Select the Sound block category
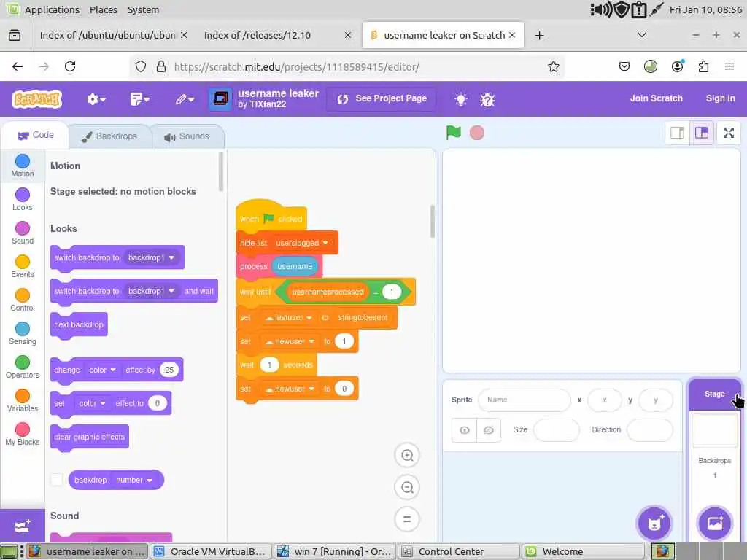The width and height of the screenshot is (747, 560). click(23, 233)
